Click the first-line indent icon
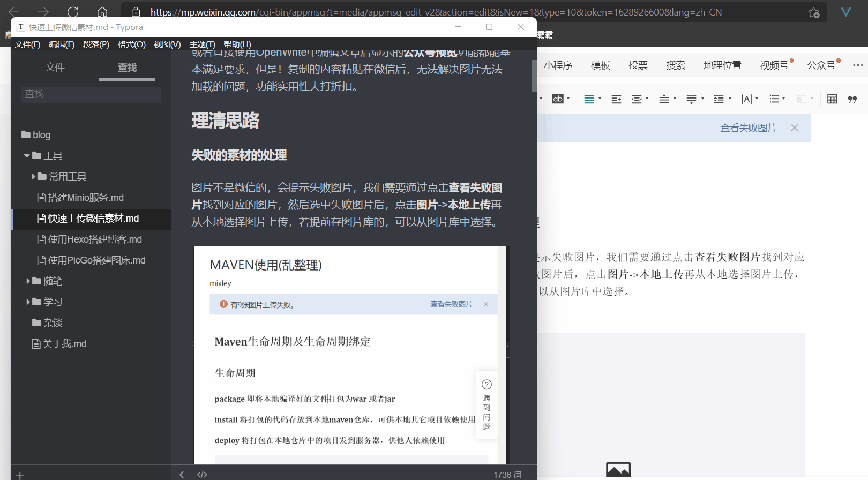The width and height of the screenshot is (868, 480). [616, 99]
